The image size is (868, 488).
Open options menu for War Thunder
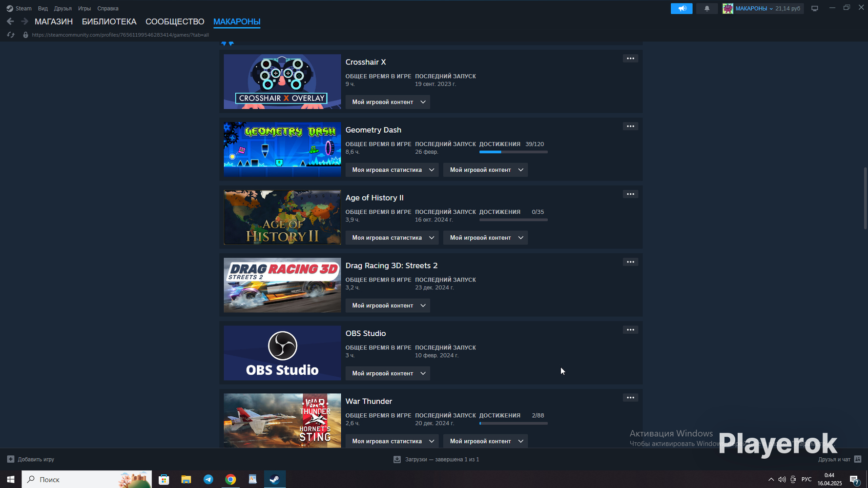tap(630, 398)
